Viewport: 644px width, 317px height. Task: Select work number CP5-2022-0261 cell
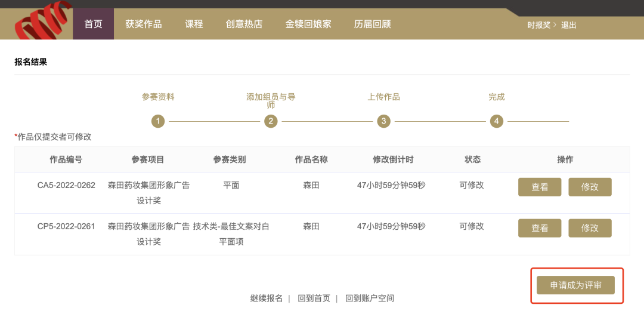click(x=66, y=226)
